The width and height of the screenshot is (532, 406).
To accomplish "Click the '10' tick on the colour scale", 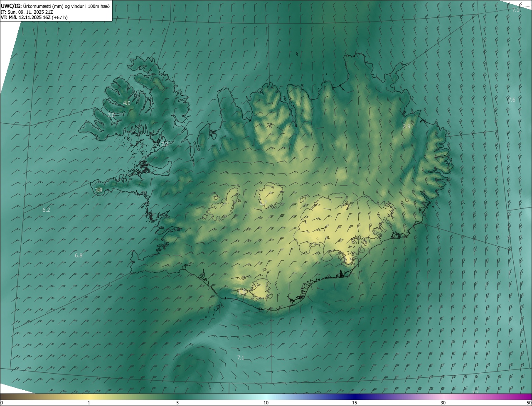I will pos(266,403).
